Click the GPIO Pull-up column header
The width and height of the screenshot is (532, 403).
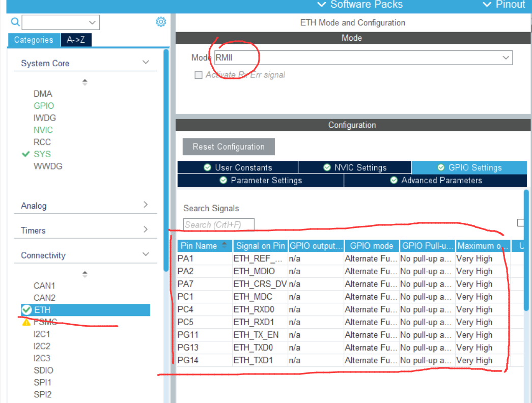[x=428, y=246]
